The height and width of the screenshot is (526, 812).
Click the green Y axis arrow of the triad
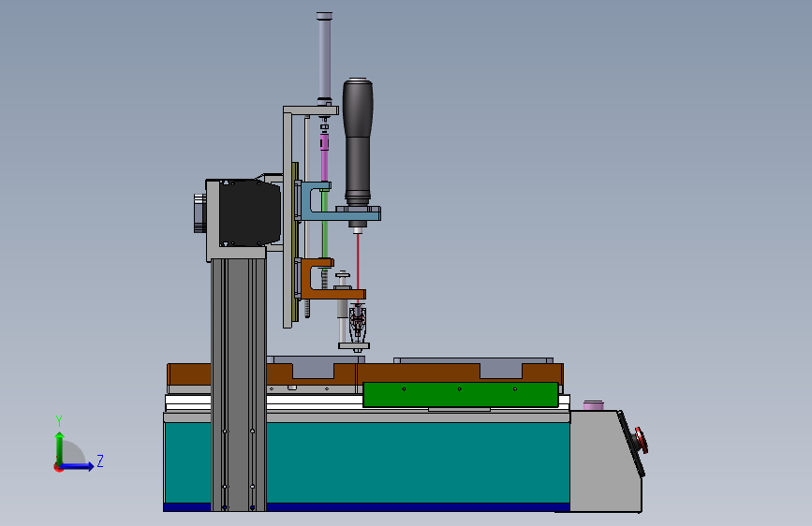click(x=60, y=447)
